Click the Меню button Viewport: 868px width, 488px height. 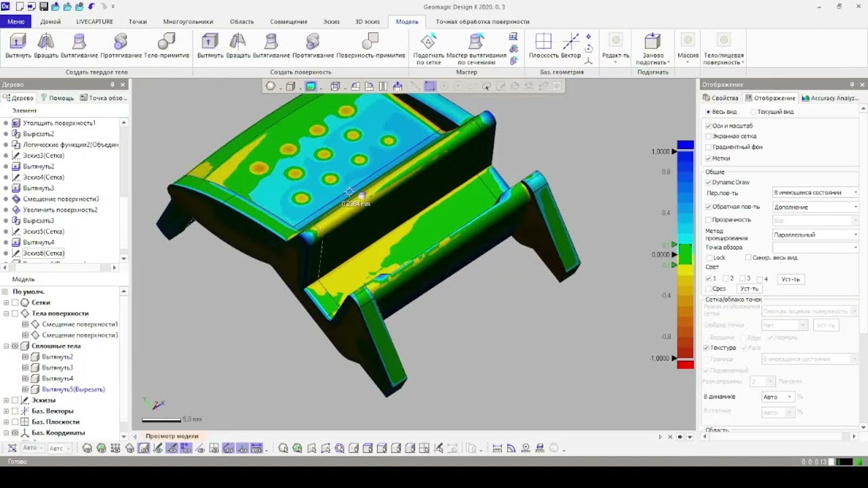pos(16,22)
